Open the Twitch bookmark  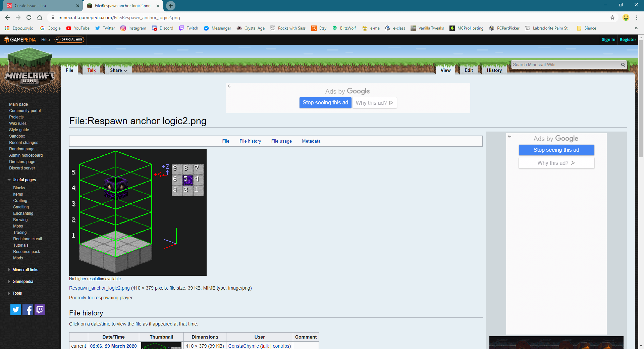click(189, 28)
